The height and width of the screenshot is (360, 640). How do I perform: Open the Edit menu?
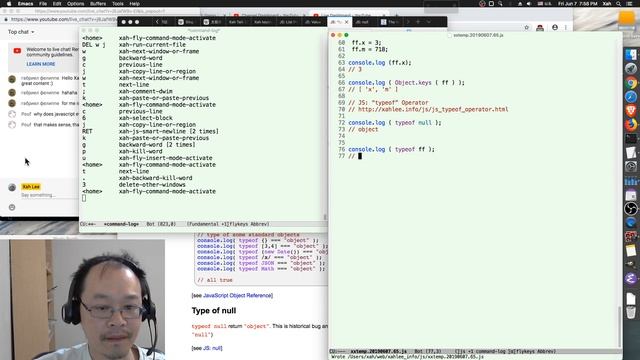(x=57, y=4)
